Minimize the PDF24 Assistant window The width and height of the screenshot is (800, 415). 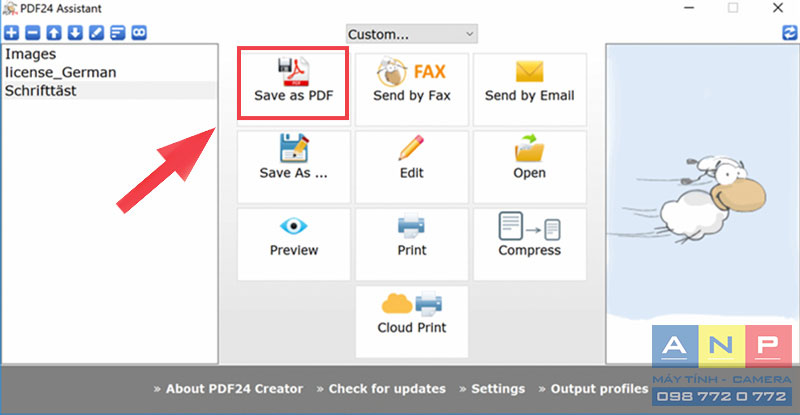click(x=689, y=8)
